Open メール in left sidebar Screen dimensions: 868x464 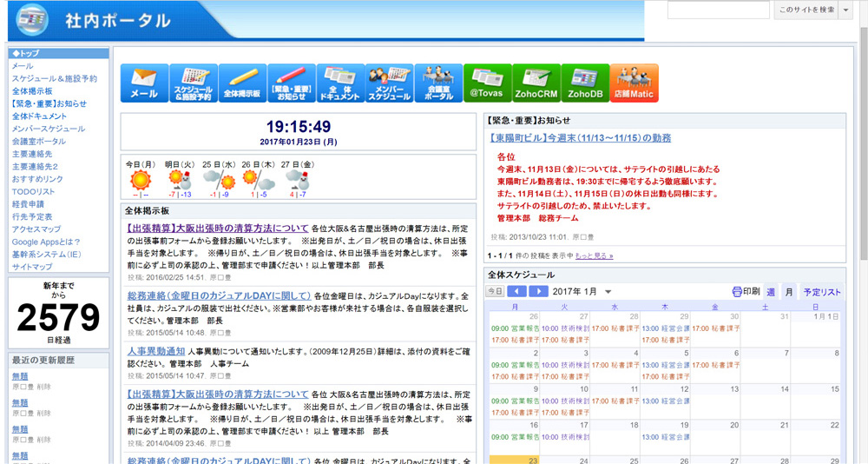point(23,66)
